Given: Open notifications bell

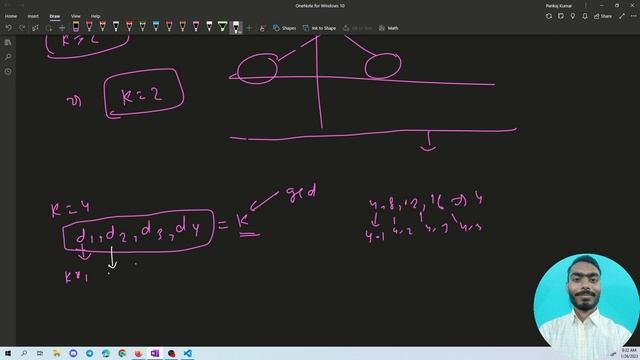Looking at the screenshot, I should (x=585, y=16).
